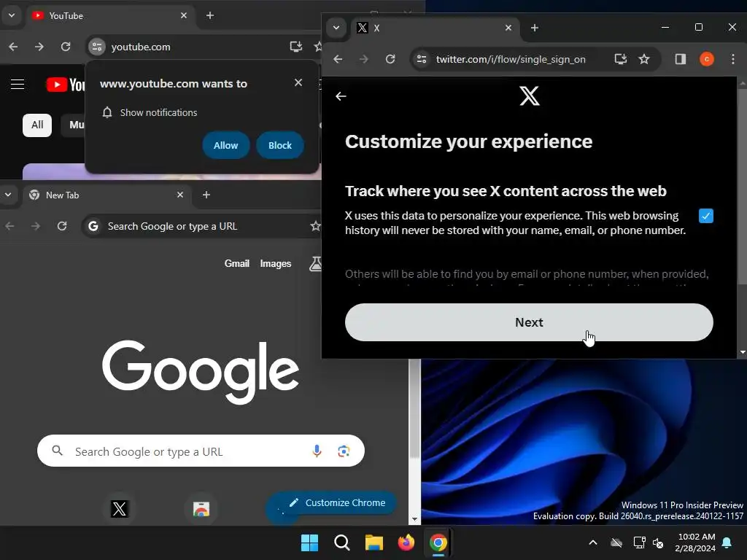Show hidden system tray icons
747x560 pixels.
(593, 542)
